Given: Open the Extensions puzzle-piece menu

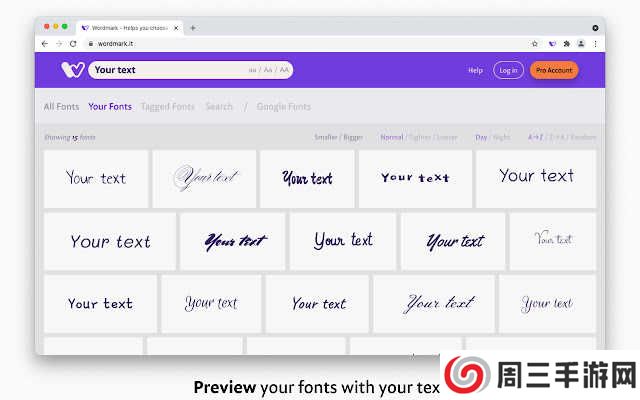Looking at the screenshot, I should coord(567,44).
